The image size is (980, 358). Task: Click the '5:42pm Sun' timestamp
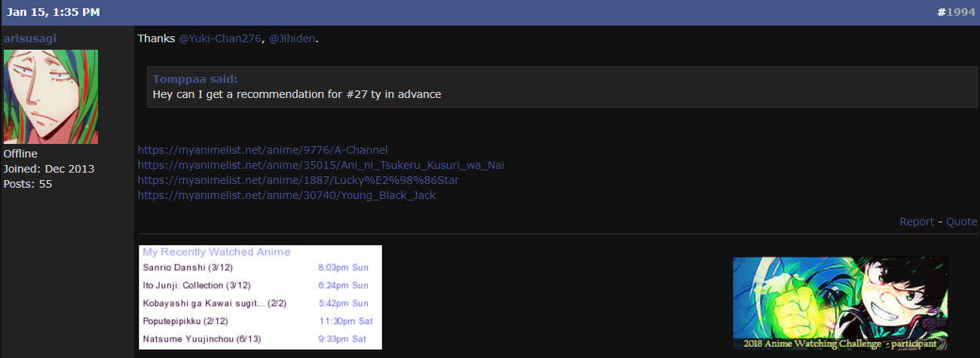click(344, 303)
